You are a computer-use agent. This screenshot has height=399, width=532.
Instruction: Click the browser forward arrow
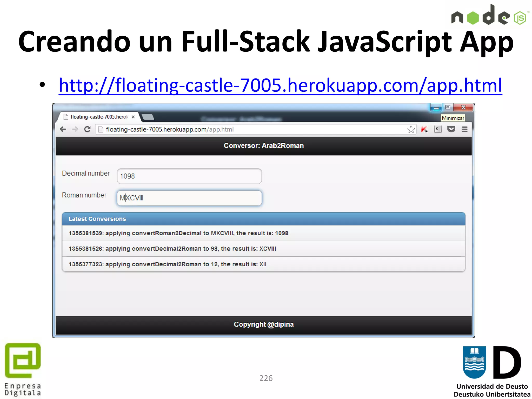click(75, 129)
